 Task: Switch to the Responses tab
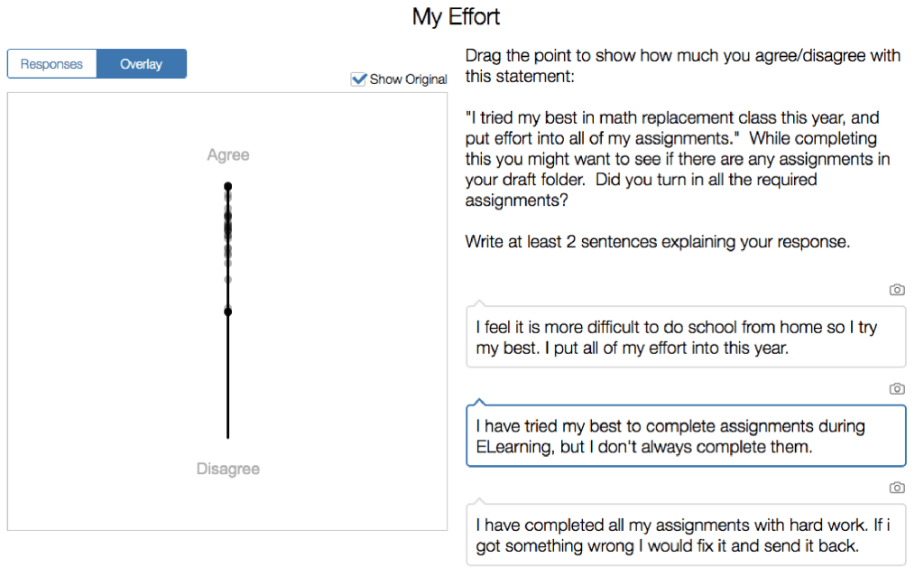[x=51, y=64]
